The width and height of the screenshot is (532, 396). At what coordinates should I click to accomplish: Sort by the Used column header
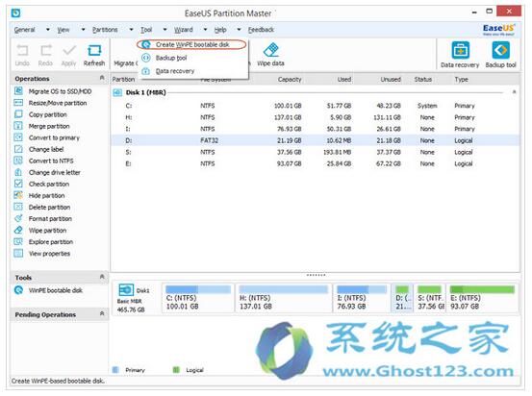(344, 80)
